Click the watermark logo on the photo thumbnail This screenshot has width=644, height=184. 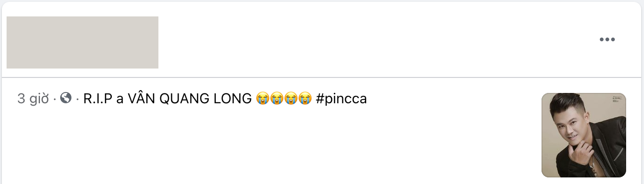coord(617,99)
